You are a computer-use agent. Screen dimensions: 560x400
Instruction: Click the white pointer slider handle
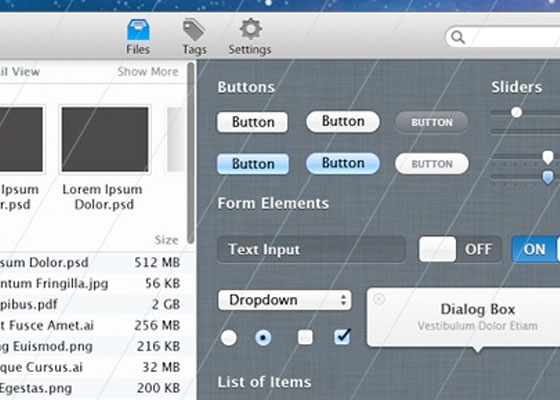click(548, 157)
